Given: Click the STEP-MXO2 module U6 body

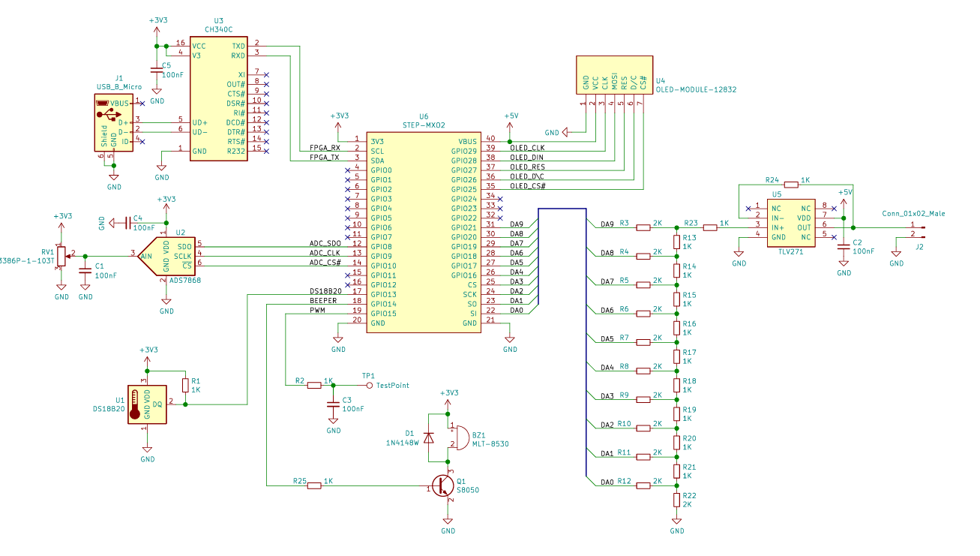Looking at the screenshot, I should pos(424,233).
